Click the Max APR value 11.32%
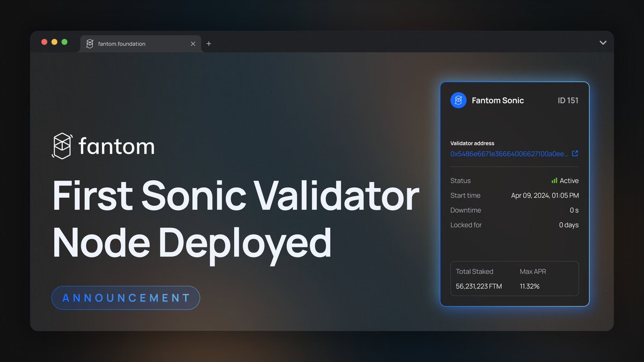 [x=530, y=286]
